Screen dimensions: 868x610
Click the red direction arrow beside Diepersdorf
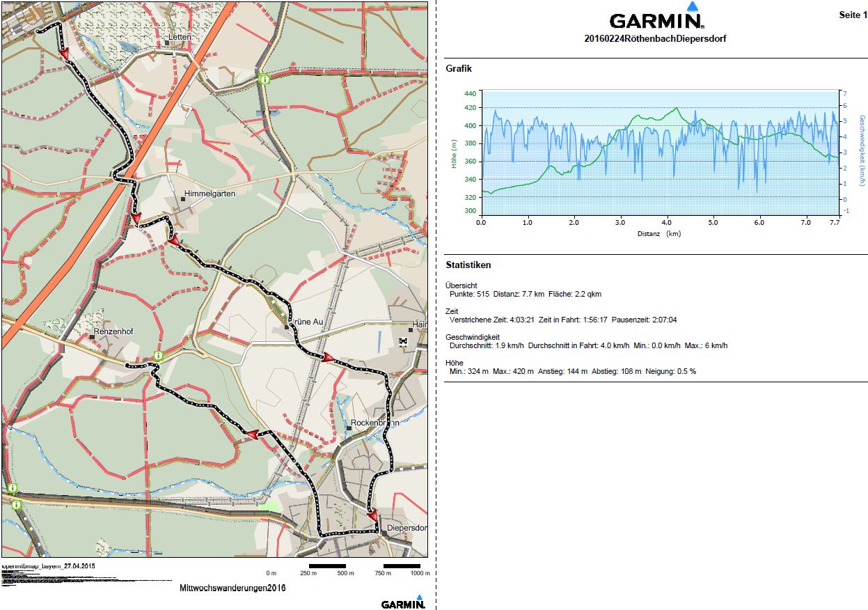coord(373,515)
